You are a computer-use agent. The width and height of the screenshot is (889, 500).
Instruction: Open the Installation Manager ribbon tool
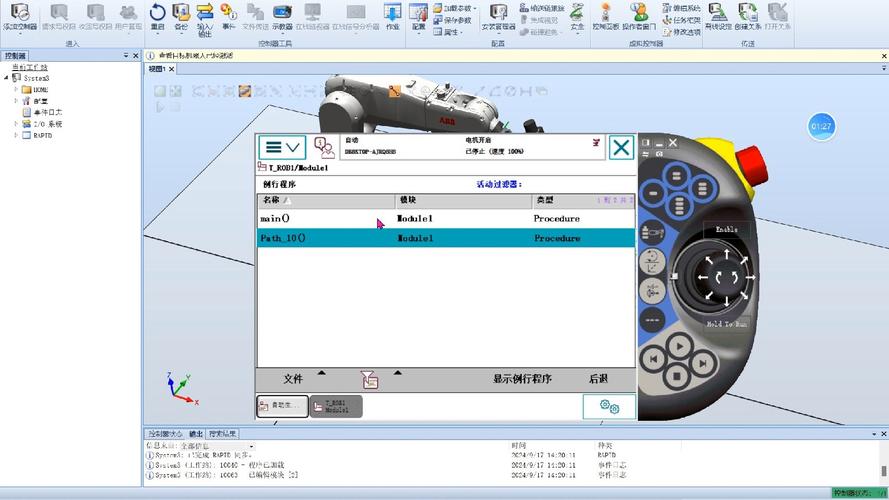click(x=498, y=16)
